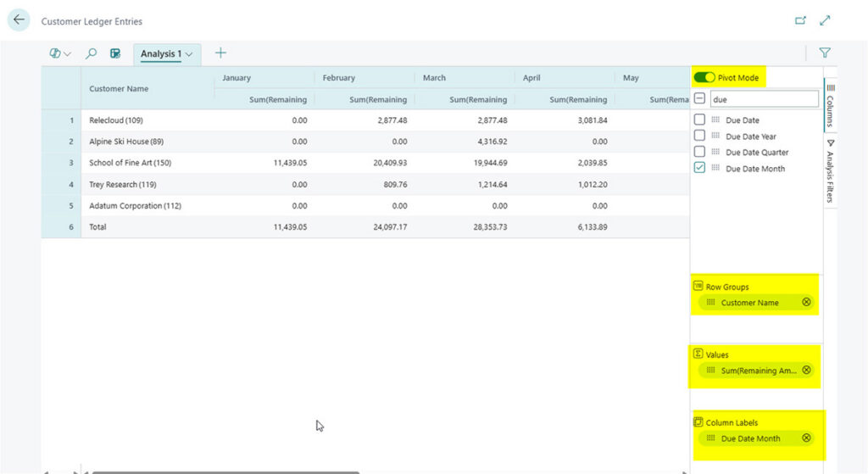Click the Column Labels chip drag handle
Viewport: 868px width, 474px height.
click(711, 438)
